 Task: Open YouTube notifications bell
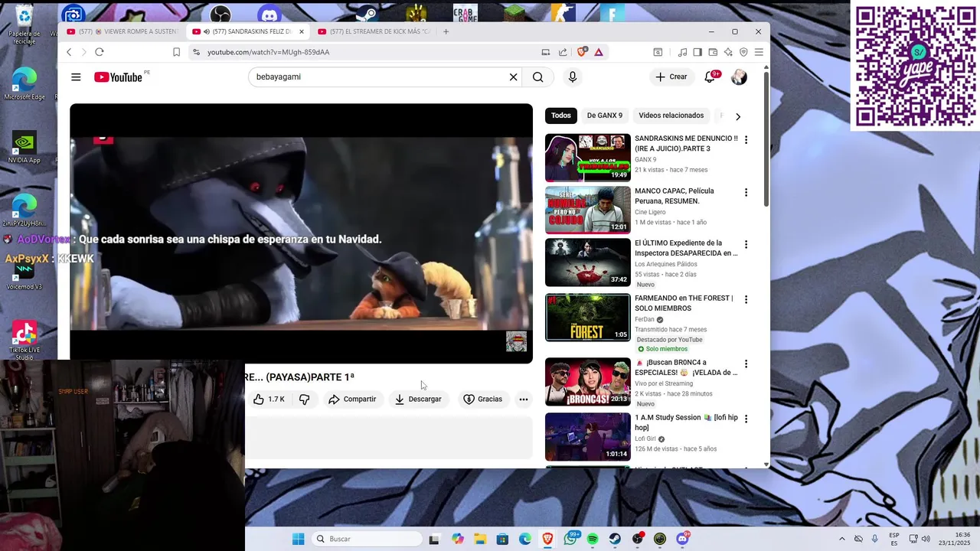click(x=710, y=77)
